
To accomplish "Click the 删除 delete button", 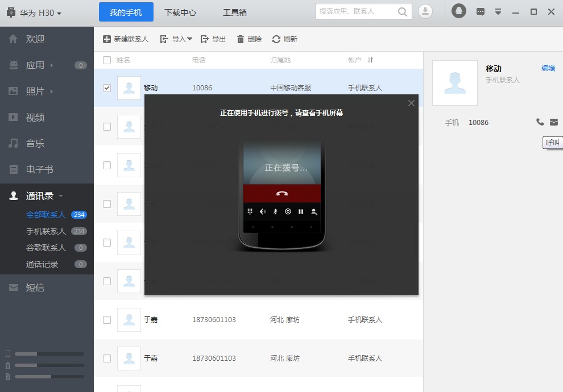I will click(x=249, y=39).
